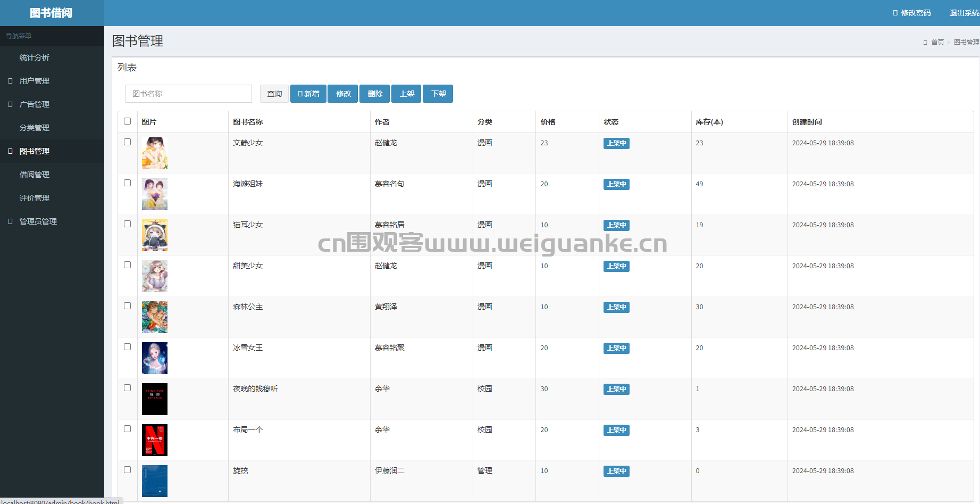This screenshot has width=980, height=504.
Task: Focus the 图书名称 search field
Action: click(189, 94)
